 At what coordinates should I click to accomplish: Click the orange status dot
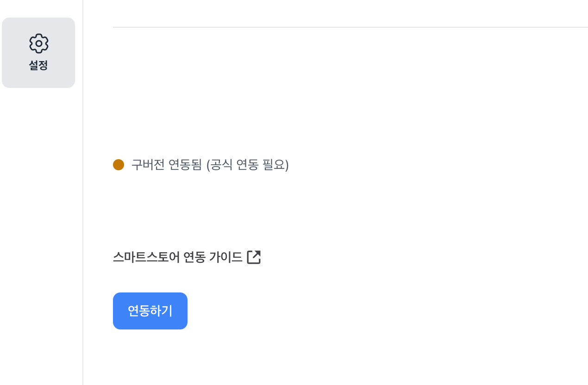click(x=119, y=165)
